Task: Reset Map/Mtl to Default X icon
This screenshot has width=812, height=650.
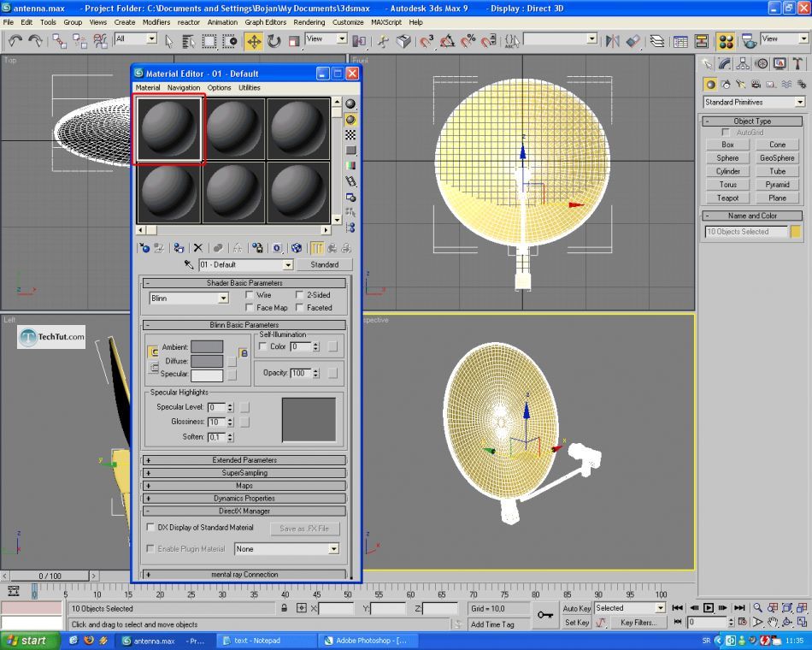Action: tap(197, 248)
